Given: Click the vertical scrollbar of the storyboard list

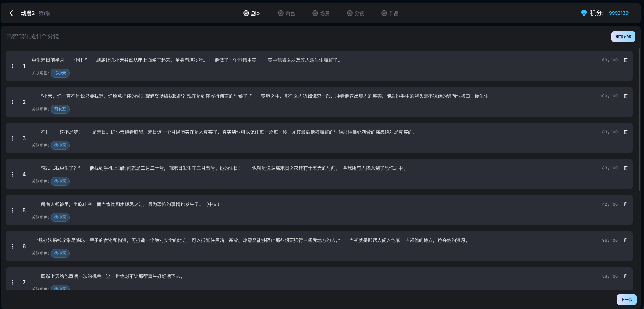Looking at the screenshot, I should [639, 120].
